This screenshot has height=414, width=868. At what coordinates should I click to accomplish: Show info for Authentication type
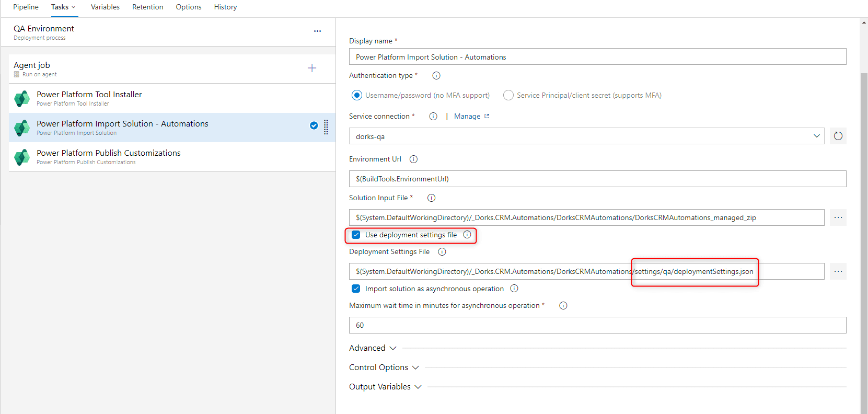click(x=436, y=76)
